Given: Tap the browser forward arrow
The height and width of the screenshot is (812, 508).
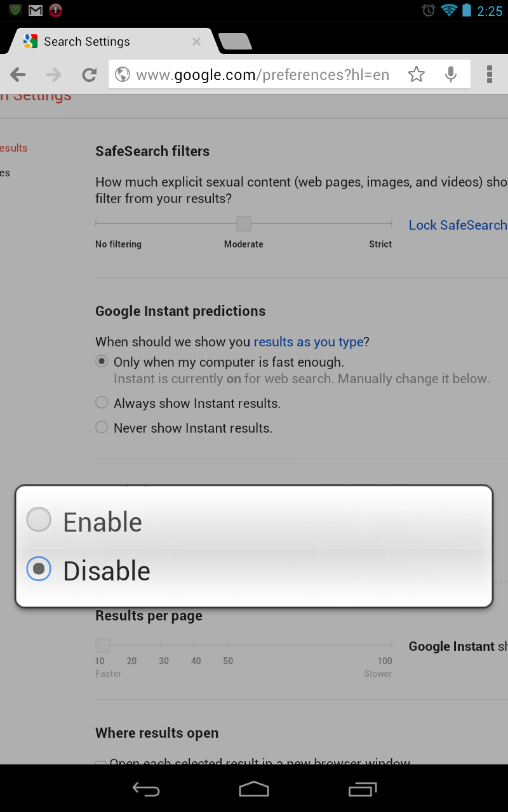Looking at the screenshot, I should (x=53, y=75).
